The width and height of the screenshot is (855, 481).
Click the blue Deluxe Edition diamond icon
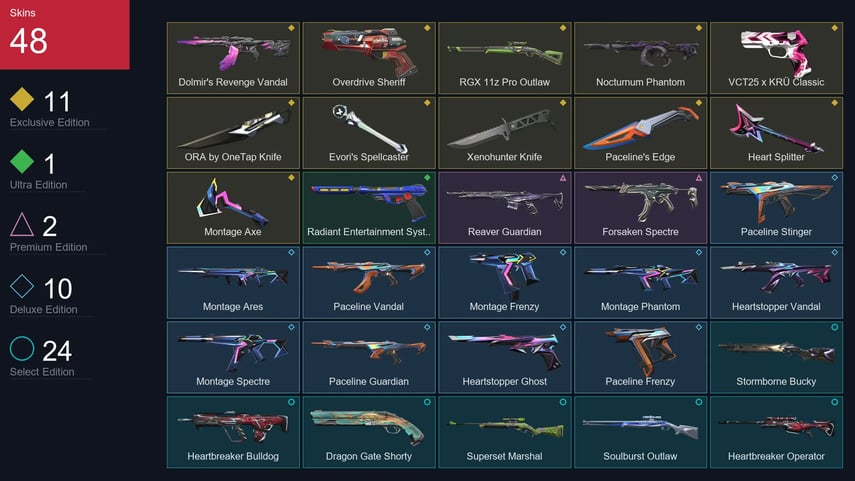pos(22,286)
